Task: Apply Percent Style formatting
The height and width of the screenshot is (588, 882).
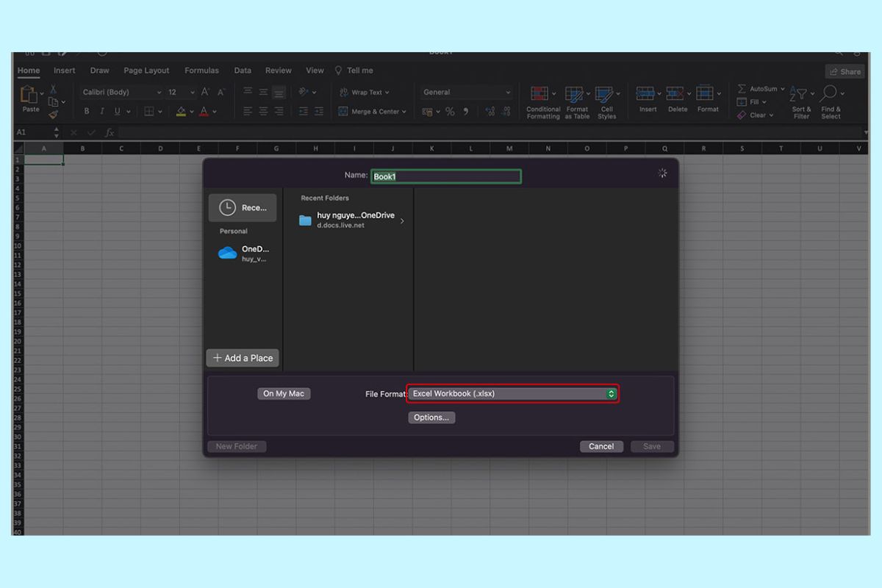Action: tap(450, 112)
